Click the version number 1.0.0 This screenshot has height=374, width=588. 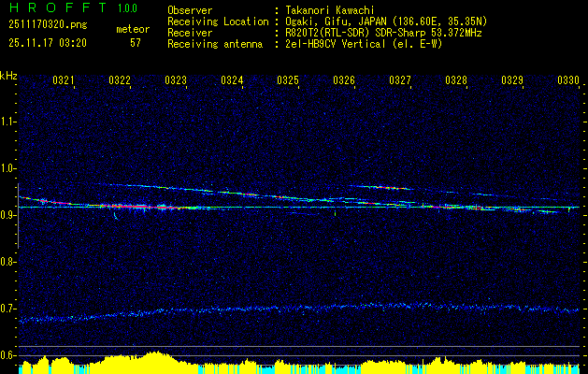click(x=128, y=8)
